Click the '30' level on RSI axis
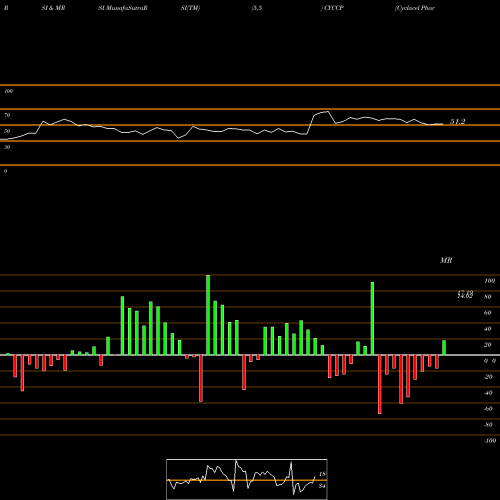This screenshot has width=500, height=500. pyautogui.click(x=7, y=147)
